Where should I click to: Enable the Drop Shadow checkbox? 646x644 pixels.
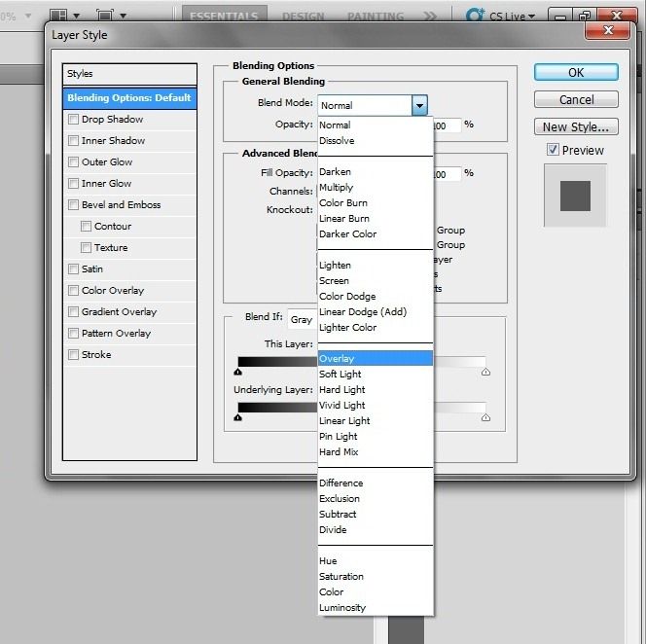(x=74, y=120)
